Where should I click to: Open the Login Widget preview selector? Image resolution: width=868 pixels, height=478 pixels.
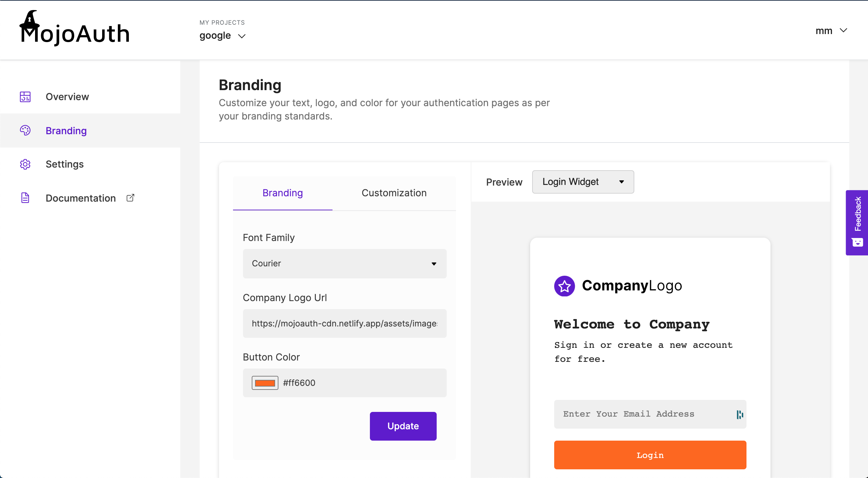tap(583, 182)
